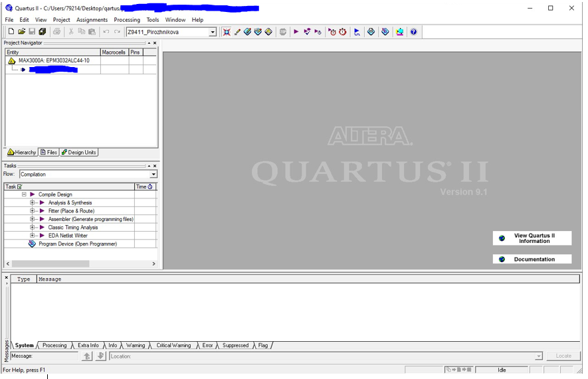Click the Tasks panel horizontal scrollbar thumb
Viewport: 588px width, 379px height.
pos(50,264)
